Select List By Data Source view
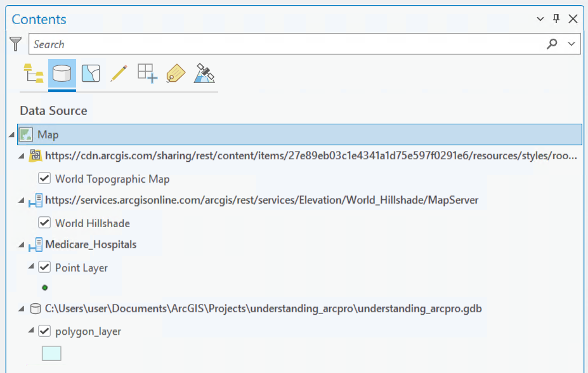 (62, 73)
